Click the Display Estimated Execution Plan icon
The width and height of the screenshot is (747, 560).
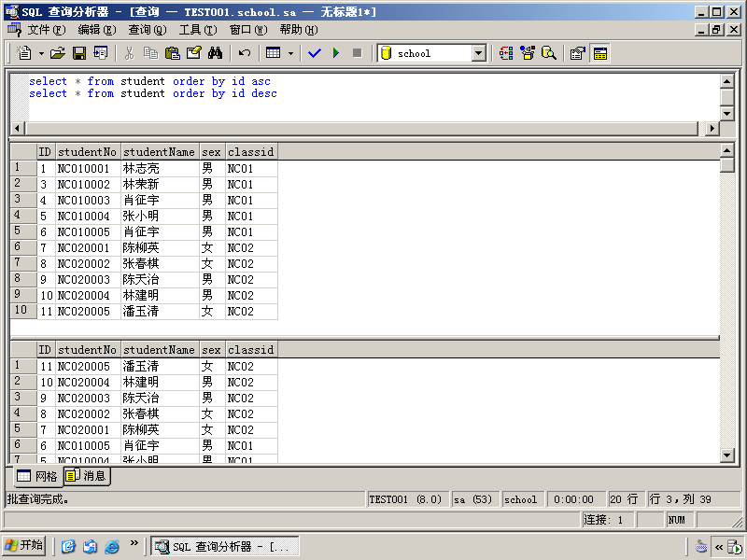pyautogui.click(x=505, y=53)
